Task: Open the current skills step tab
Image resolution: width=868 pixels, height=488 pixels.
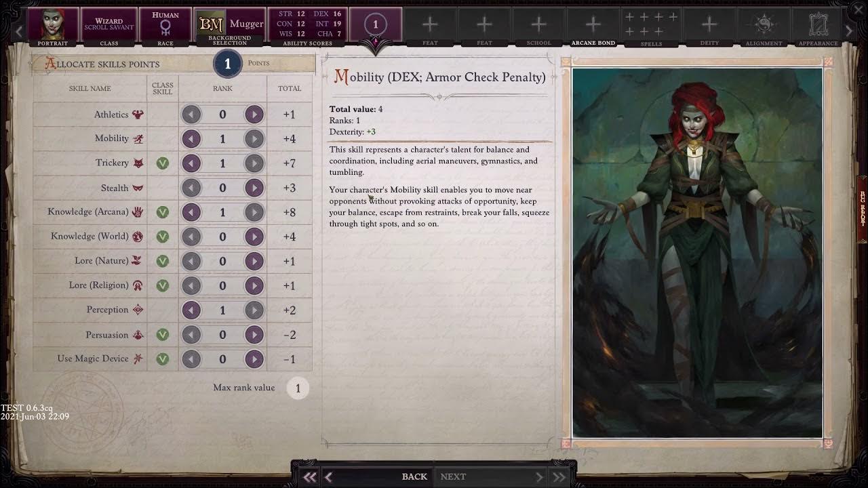Action: 375,26
